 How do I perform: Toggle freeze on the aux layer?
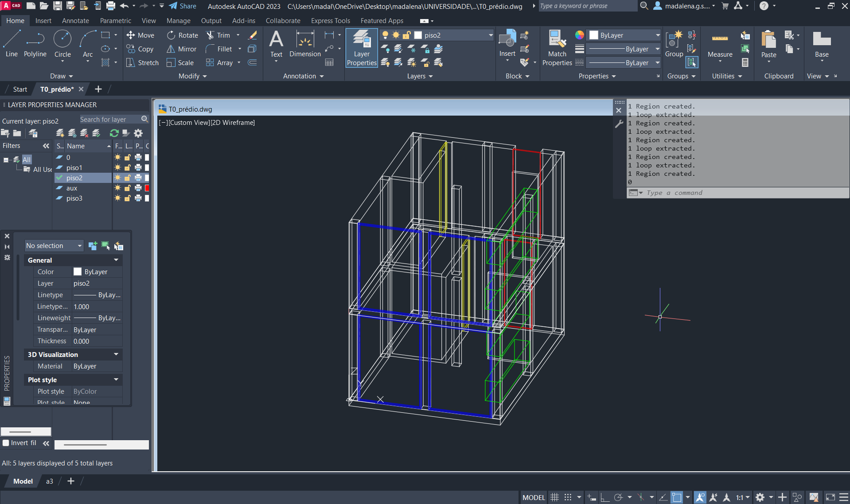[x=117, y=188]
